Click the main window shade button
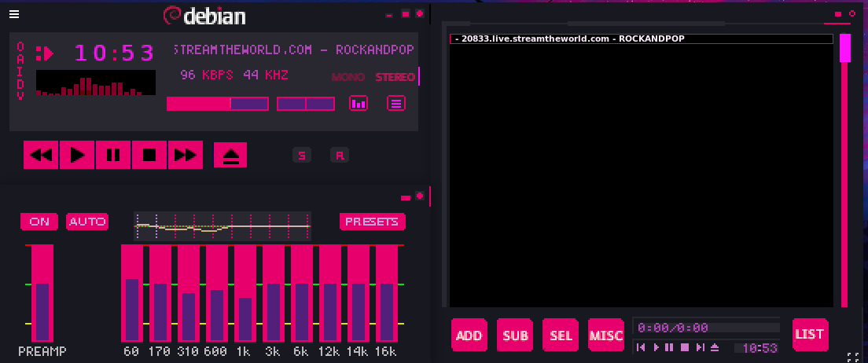 point(406,14)
